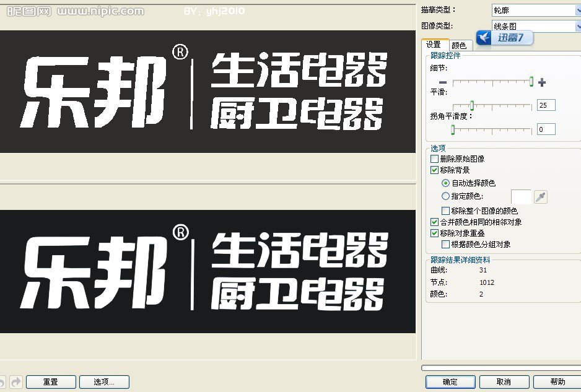The image size is (581, 392).
Task: Select the 自动选择颜色 radio button
Action: click(447, 183)
